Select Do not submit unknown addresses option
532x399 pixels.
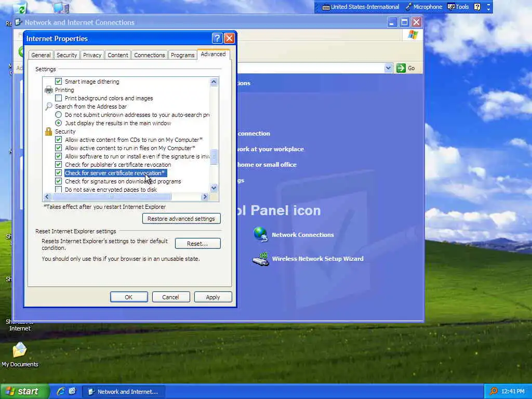point(58,115)
